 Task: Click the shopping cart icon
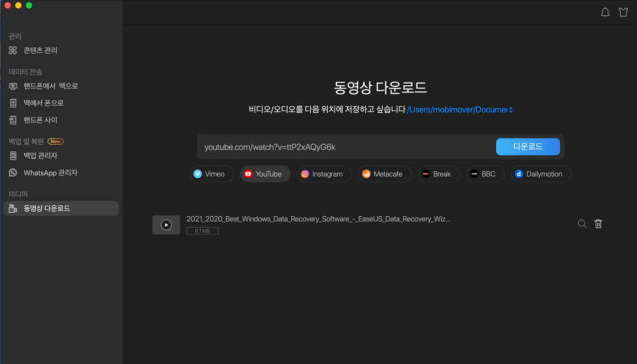(x=623, y=12)
